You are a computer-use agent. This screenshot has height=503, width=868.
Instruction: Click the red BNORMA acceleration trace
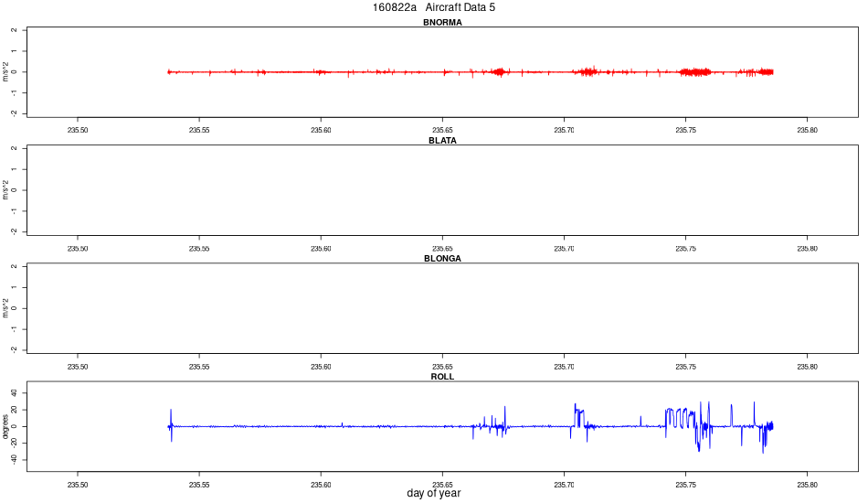point(471,72)
